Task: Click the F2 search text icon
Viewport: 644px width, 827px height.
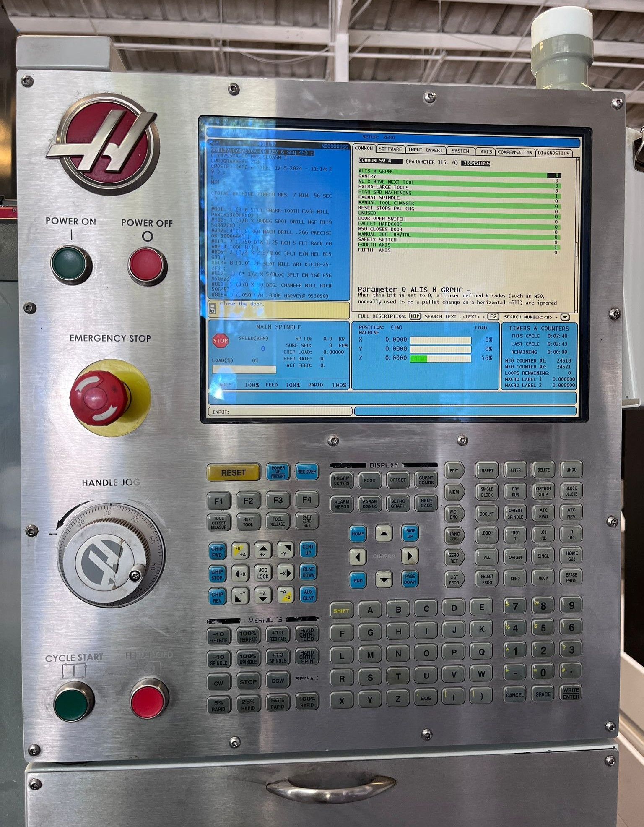Action: 493,317
